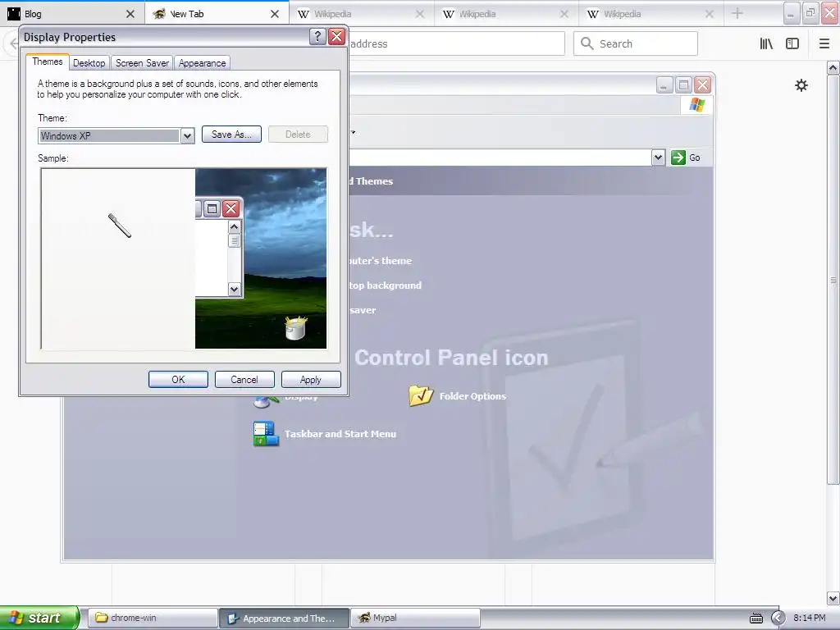
Task: Close the Display Properties dialog
Action: point(336,36)
